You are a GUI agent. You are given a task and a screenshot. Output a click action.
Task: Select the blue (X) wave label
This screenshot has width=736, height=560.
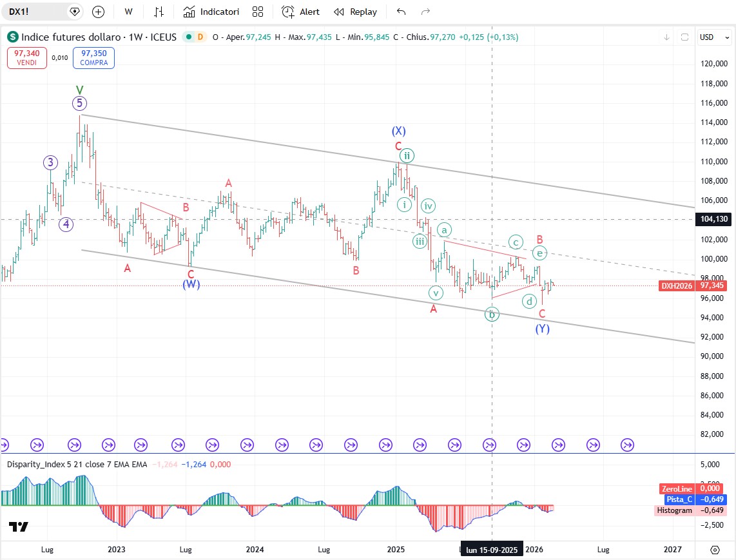tap(398, 131)
